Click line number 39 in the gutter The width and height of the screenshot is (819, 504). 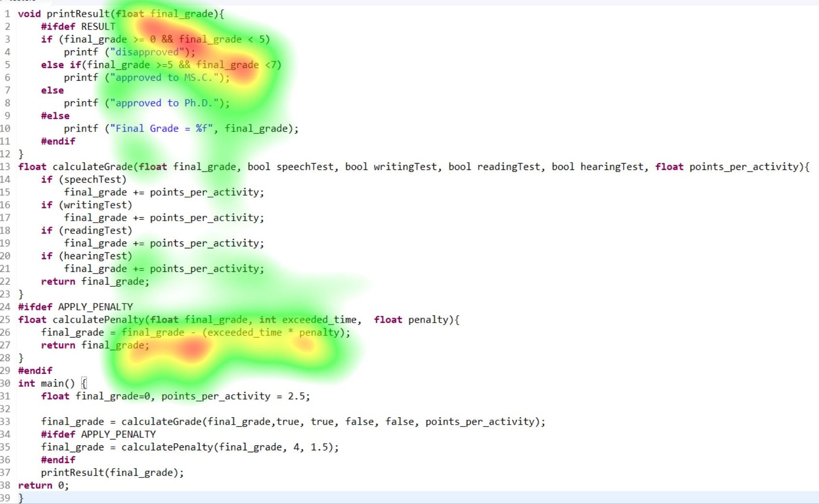(5, 498)
